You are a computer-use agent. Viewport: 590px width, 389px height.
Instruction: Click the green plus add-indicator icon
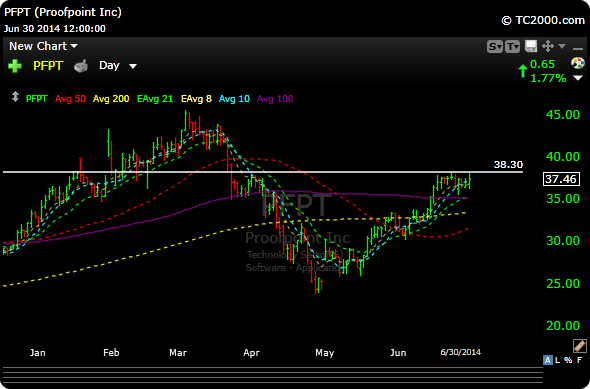coord(15,66)
